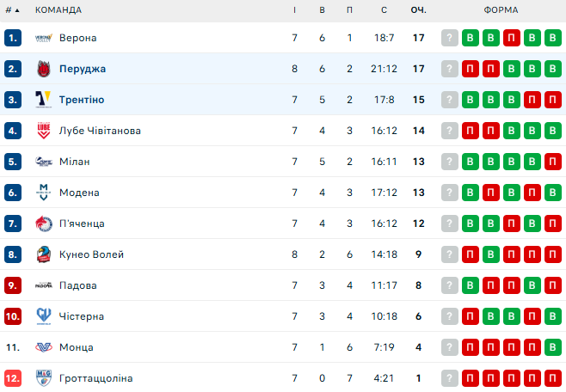Click the Trentino team logo
The image size is (566, 392).
click(44, 100)
